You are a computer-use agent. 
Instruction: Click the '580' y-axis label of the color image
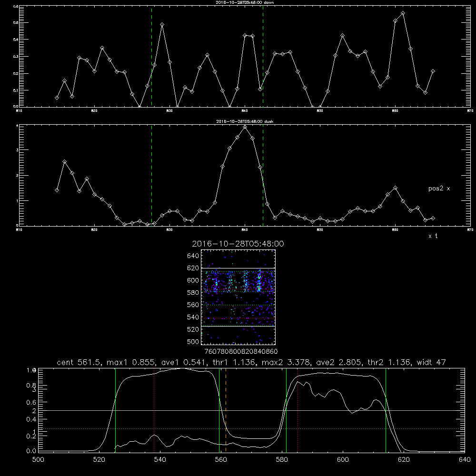pos(193,293)
